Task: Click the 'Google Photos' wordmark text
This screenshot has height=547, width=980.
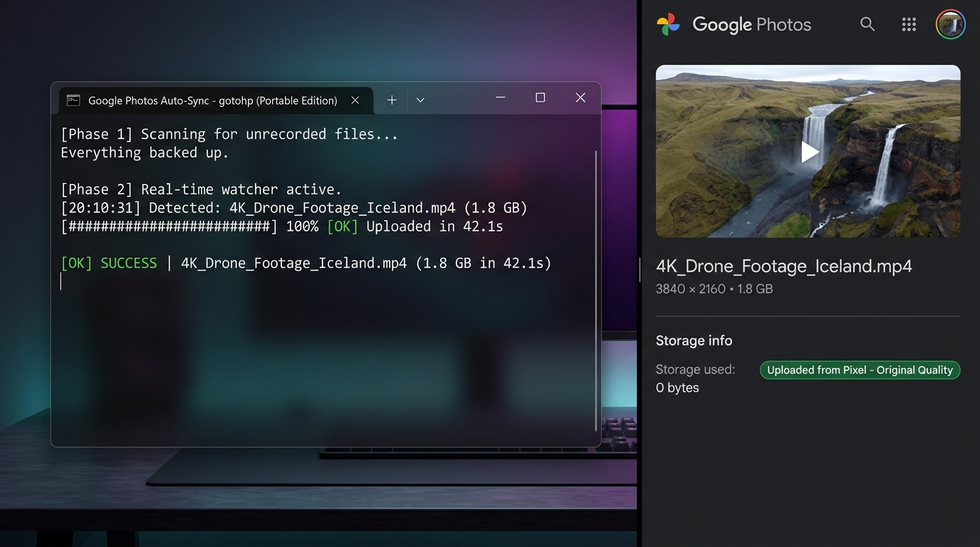Action: tap(751, 25)
